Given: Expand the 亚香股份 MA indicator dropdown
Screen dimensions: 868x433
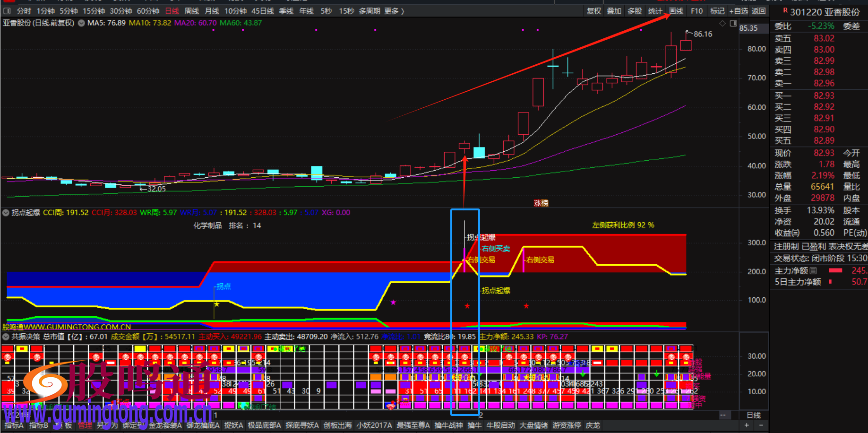Looking at the screenshot, I should point(81,23).
